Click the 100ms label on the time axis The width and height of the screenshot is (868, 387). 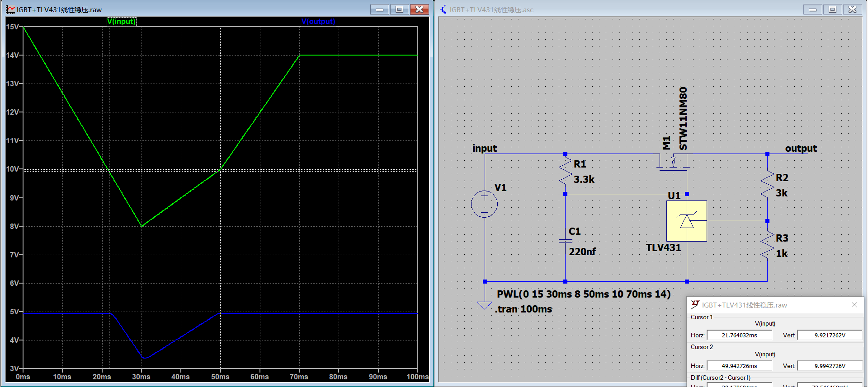point(417,377)
